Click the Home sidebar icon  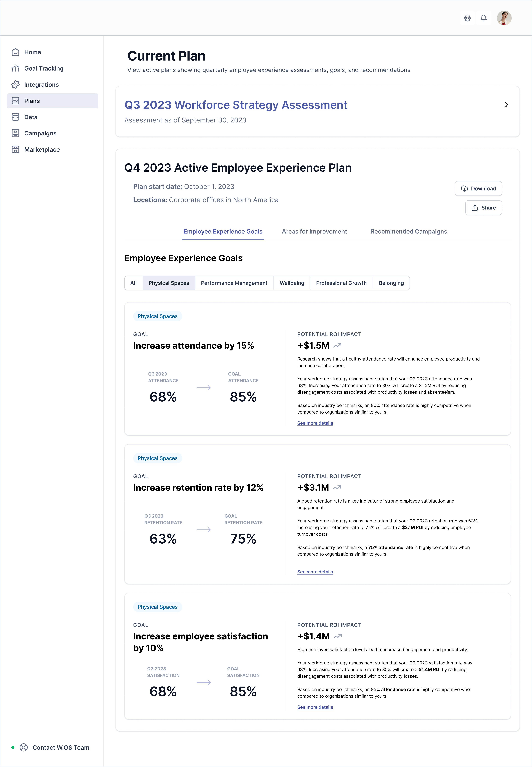point(15,52)
